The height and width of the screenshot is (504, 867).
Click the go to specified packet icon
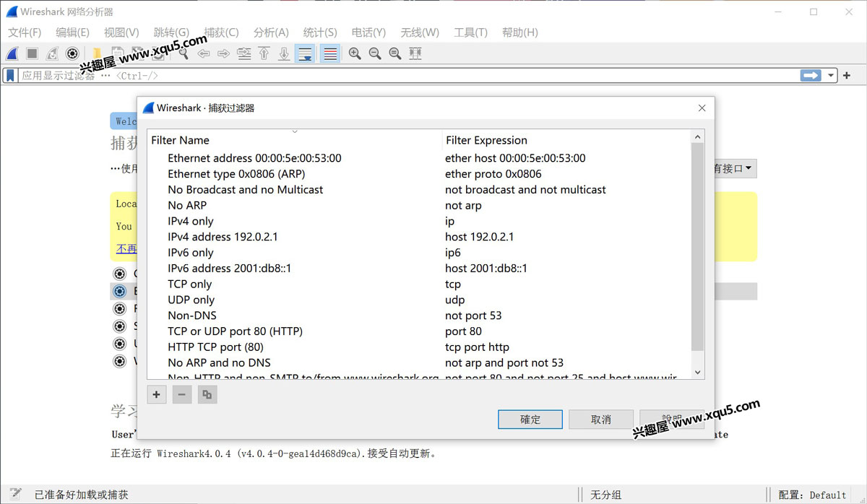point(244,53)
